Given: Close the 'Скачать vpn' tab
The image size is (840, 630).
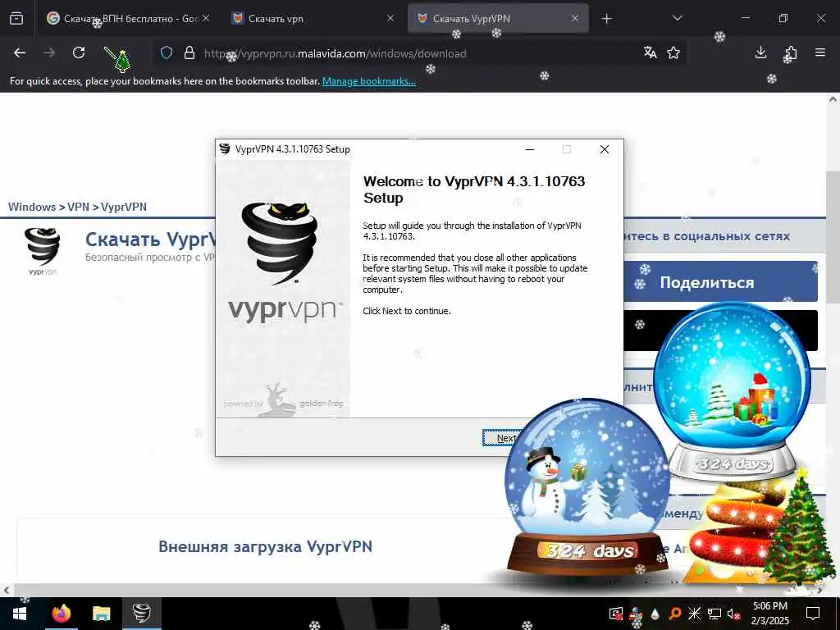Looking at the screenshot, I should pos(390,18).
